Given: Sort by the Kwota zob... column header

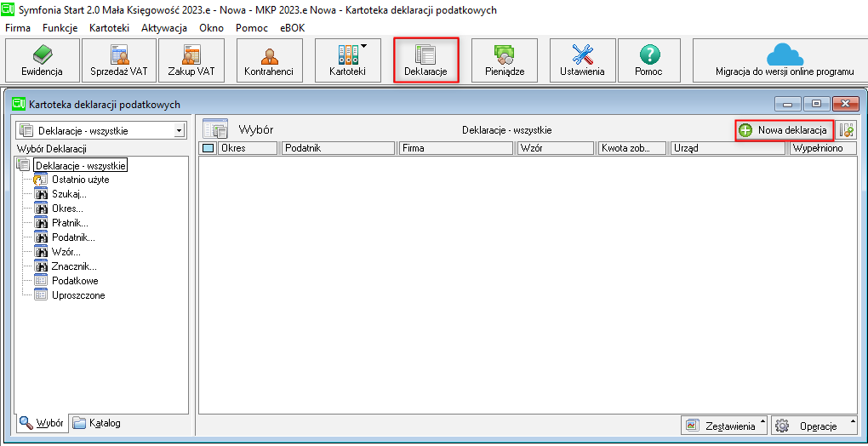Looking at the screenshot, I should 633,148.
